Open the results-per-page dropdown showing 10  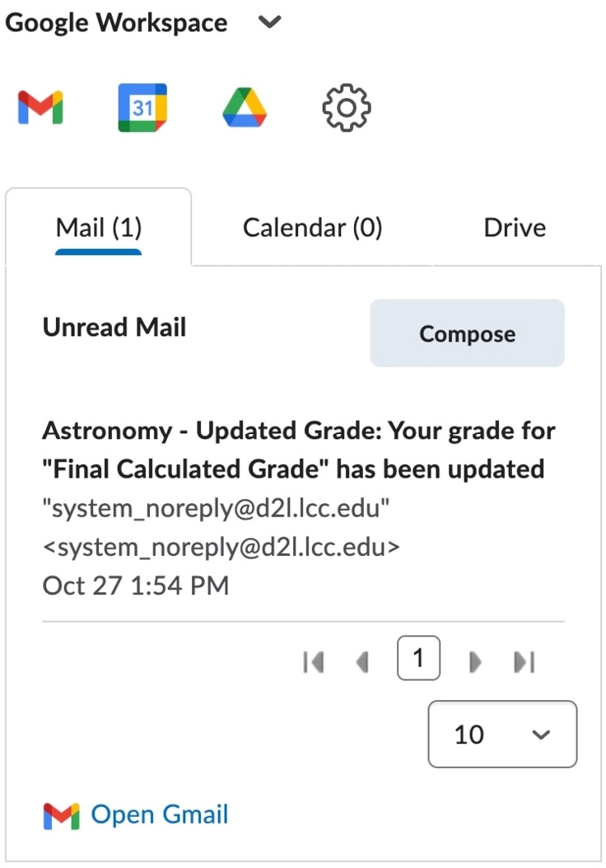tap(501, 734)
